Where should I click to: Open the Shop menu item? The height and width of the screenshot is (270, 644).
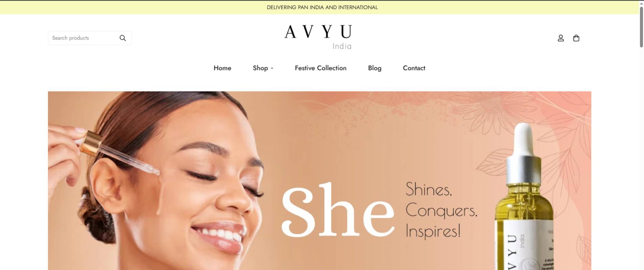pyautogui.click(x=260, y=68)
